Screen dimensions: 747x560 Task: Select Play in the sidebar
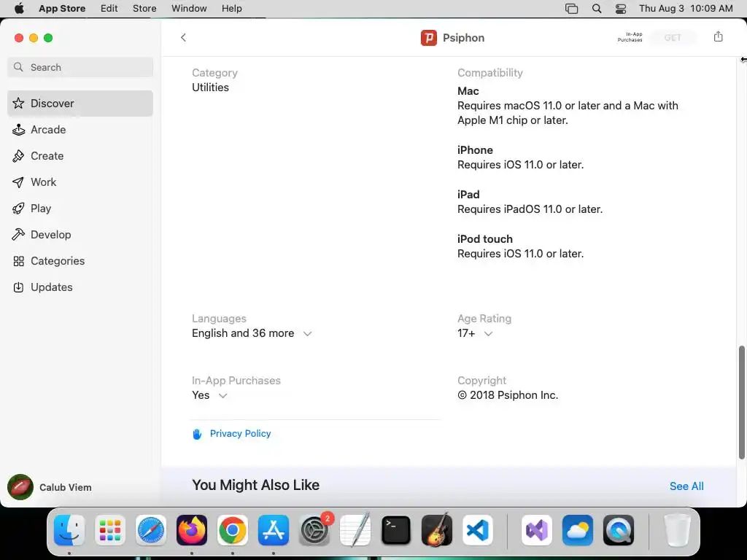pyautogui.click(x=80, y=208)
